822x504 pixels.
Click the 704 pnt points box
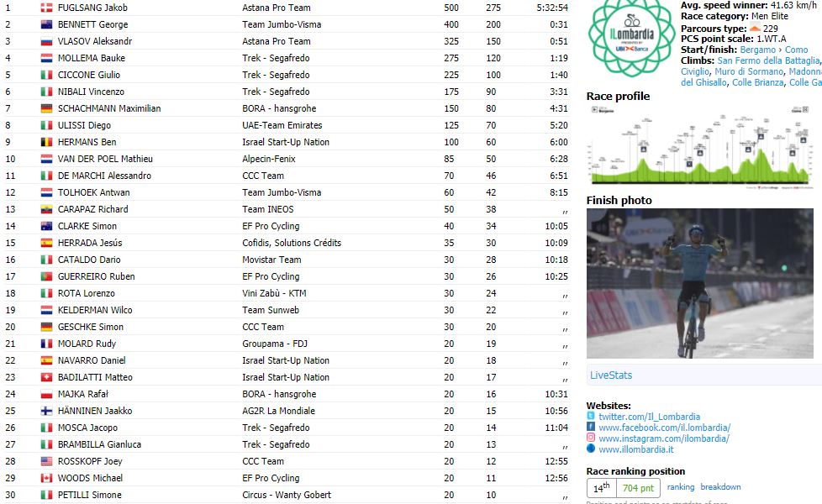tap(638, 488)
